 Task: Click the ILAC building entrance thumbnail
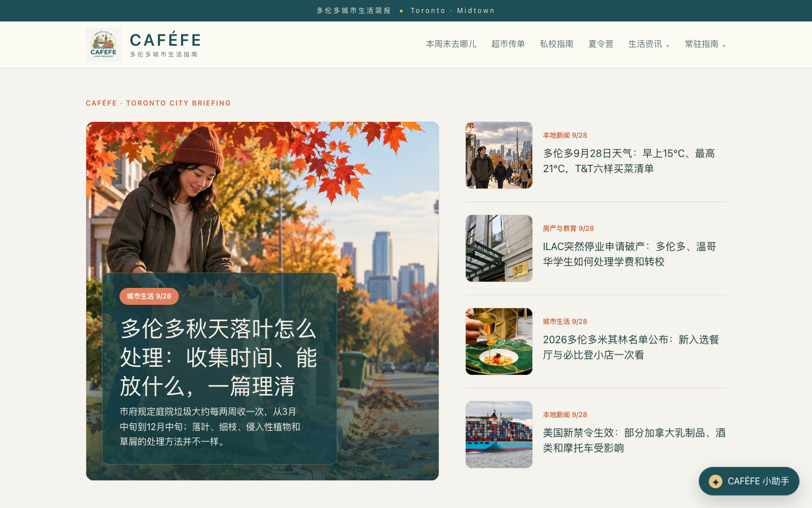[x=499, y=248]
